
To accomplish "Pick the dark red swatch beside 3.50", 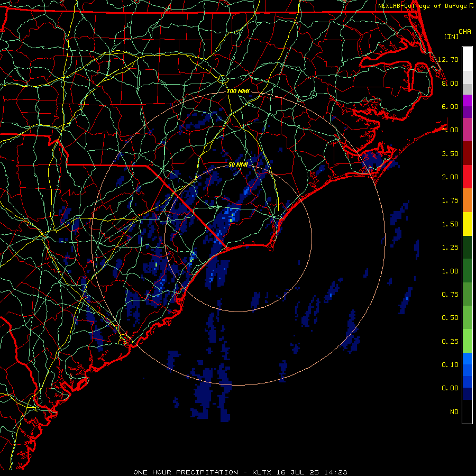I will click(x=467, y=153).
